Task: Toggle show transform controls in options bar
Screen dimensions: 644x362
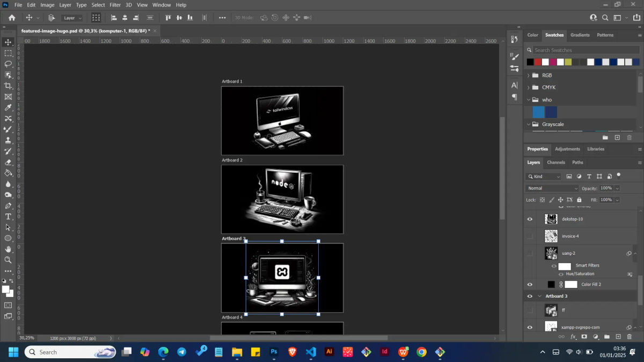Action: [96, 18]
